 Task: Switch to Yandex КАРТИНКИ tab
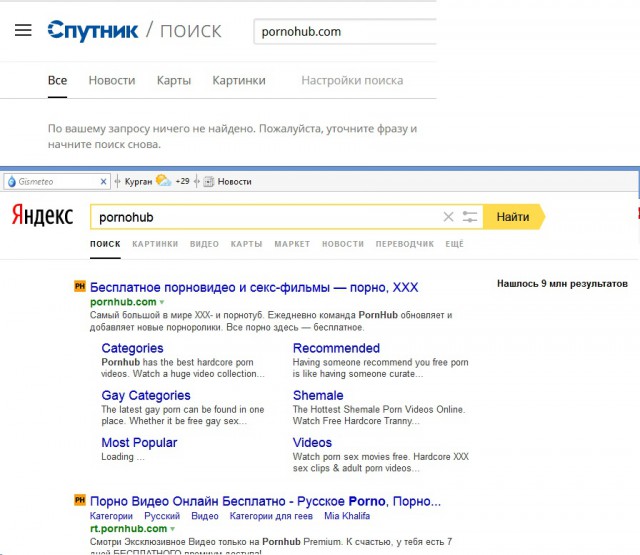[x=155, y=244]
